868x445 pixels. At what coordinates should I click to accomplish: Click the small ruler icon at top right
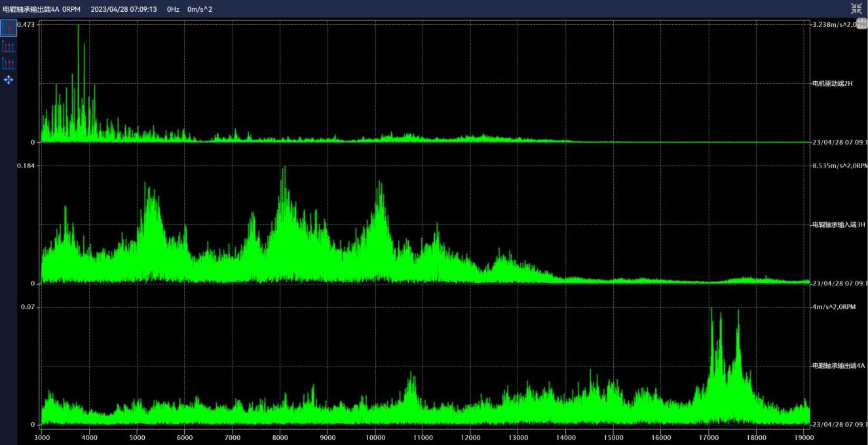pyautogui.click(x=861, y=24)
